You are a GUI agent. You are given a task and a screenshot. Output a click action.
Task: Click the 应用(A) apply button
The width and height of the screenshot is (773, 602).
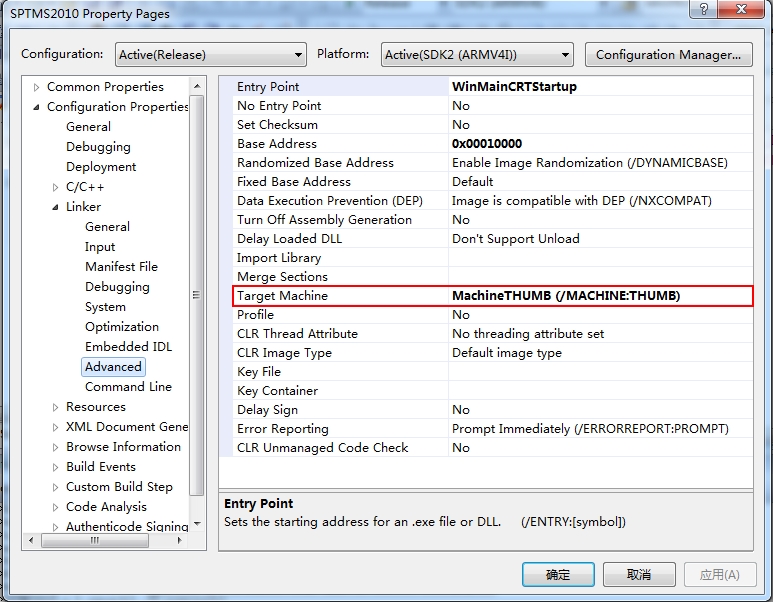tap(720, 574)
